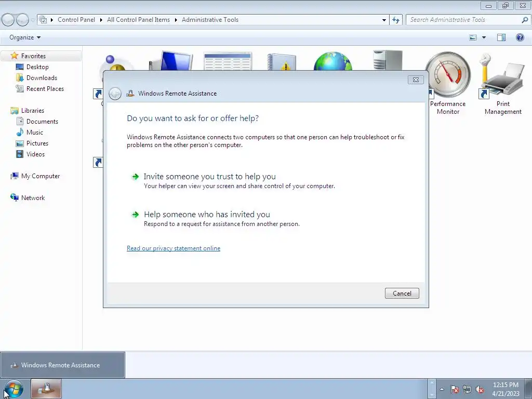Click Action Center flag tray icon

pos(455,389)
